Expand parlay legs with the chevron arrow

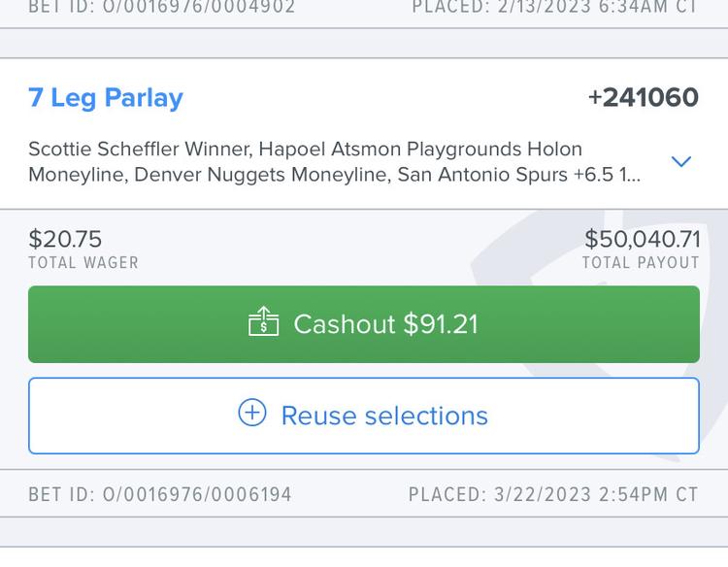(681, 161)
